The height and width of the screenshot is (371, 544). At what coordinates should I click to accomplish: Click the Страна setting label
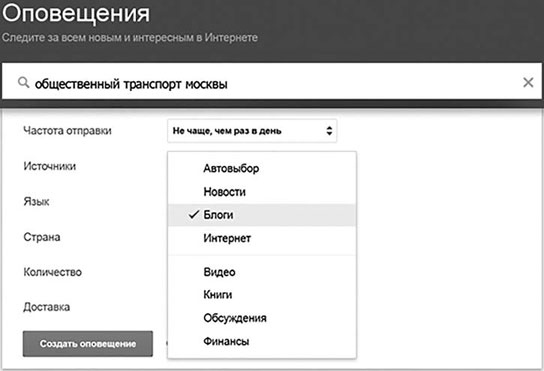click(42, 237)
